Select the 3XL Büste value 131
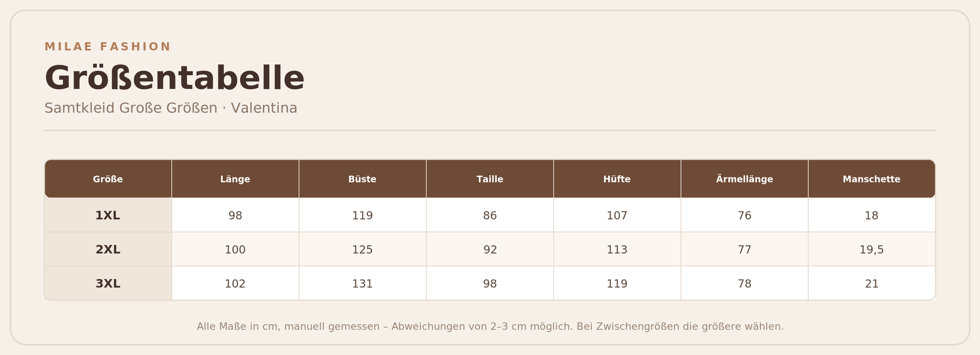The width and height of the screenshot is (980, 355). pos(363,283)
